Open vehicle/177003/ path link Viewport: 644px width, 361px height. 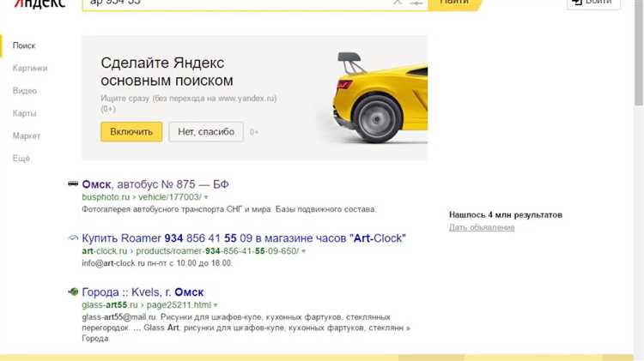(170, 197)
